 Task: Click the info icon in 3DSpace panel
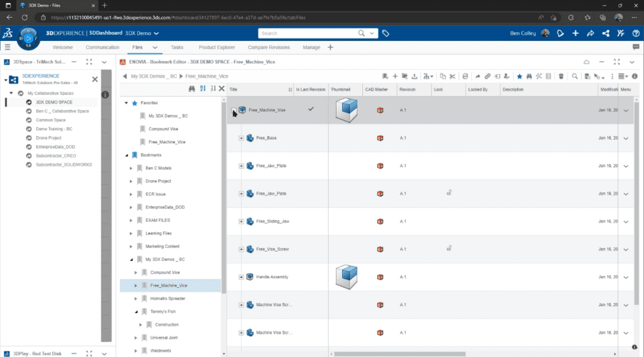pos(105,95)
